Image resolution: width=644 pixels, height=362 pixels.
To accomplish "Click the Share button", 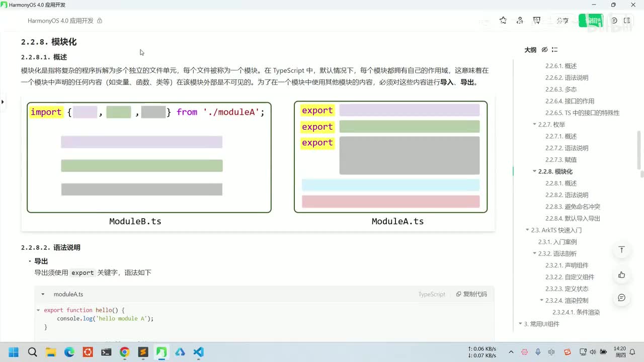I will coord(562,21).
